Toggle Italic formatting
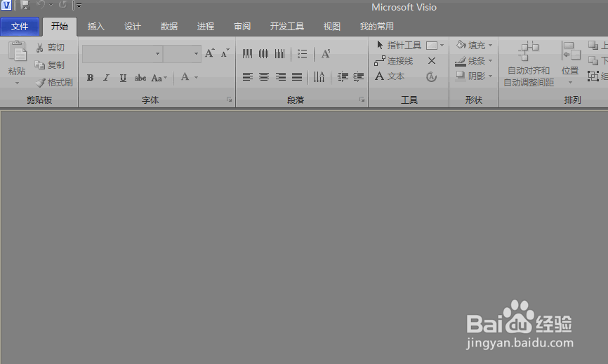Image resolution: width=608 pixels, height=364 pixels. coord(106,77)
